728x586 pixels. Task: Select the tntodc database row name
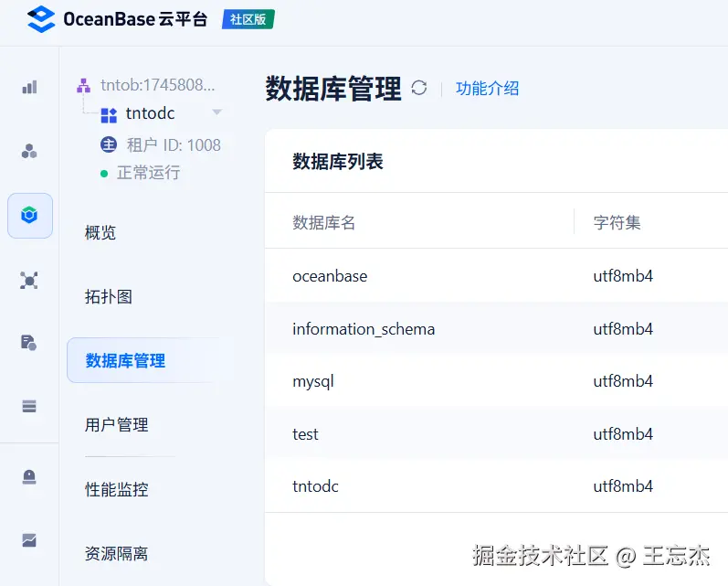coord(315,486)
